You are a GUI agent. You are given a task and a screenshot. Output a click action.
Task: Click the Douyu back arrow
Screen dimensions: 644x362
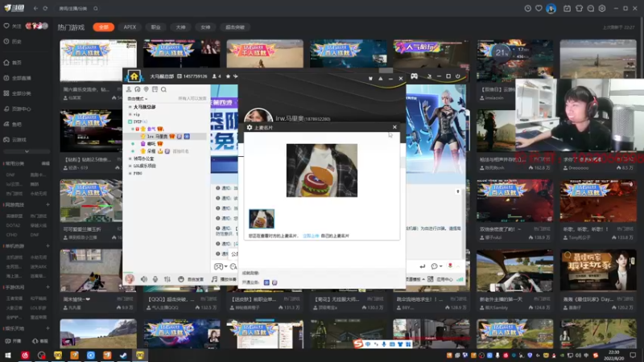point(35,8)
